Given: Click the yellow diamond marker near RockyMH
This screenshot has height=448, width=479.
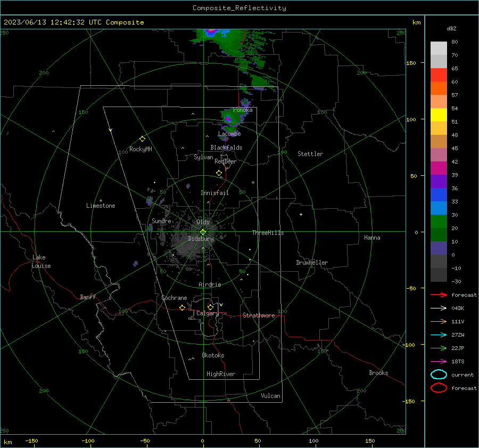Looking at the screenshot, I should [x=142, y=139].
